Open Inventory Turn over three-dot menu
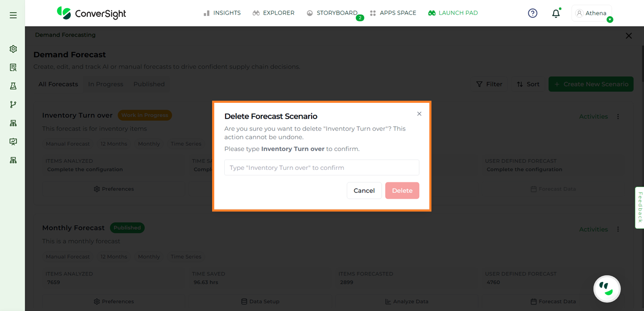 (618, 117)
